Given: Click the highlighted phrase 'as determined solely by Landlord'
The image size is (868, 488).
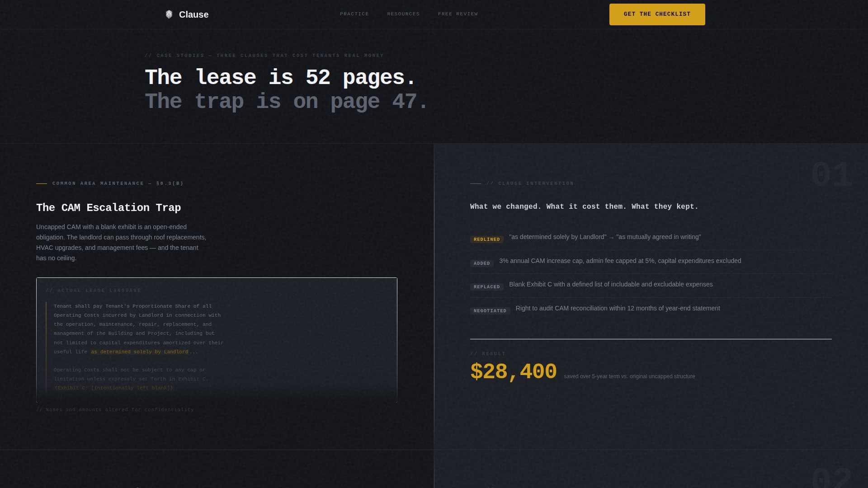Looking at the screenshot, I should tap(140, 352).
